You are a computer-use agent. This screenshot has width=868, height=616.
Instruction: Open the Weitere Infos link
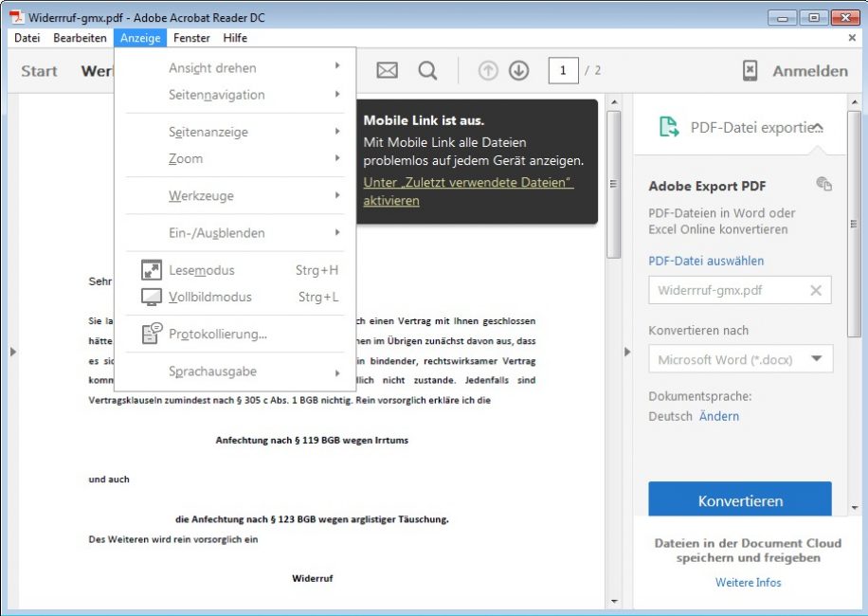[748, 582]
